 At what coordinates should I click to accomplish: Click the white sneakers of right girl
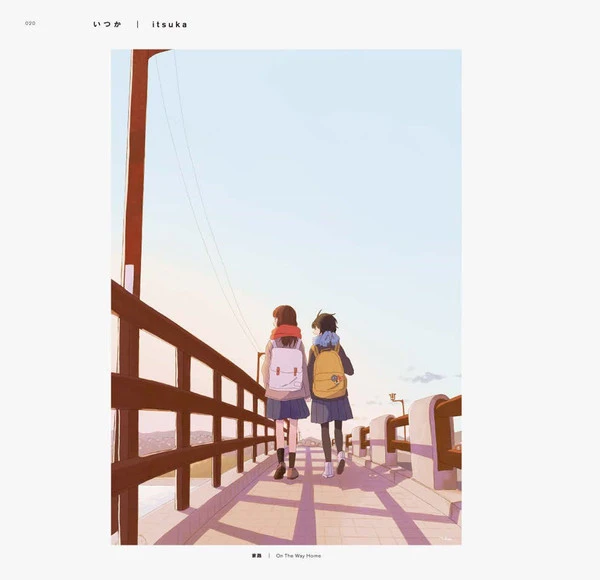coord(334,464)
